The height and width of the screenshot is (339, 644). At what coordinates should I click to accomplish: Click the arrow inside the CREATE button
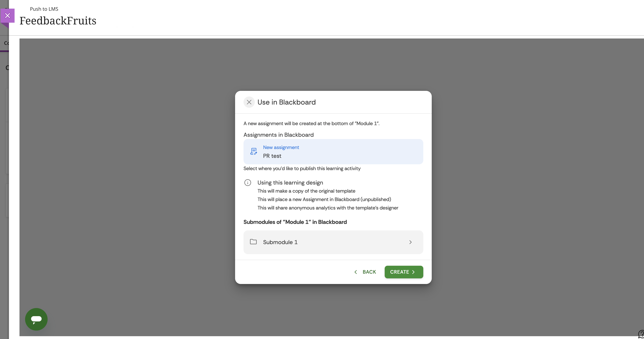(x=413, y=272)
